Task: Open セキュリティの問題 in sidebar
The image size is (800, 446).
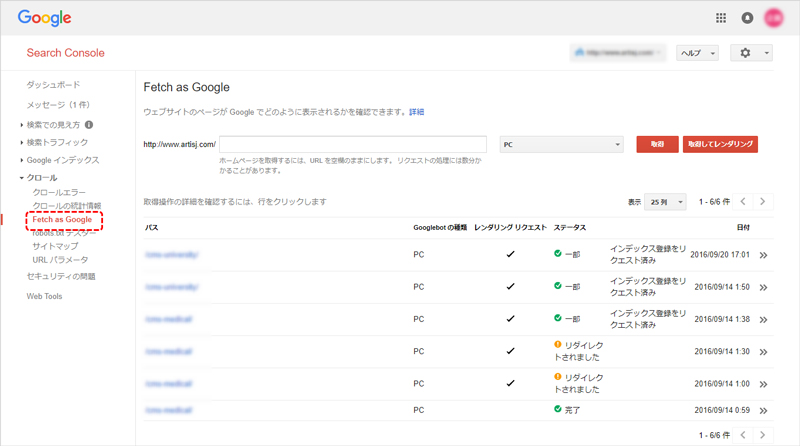Action: (x=61, y=277)
